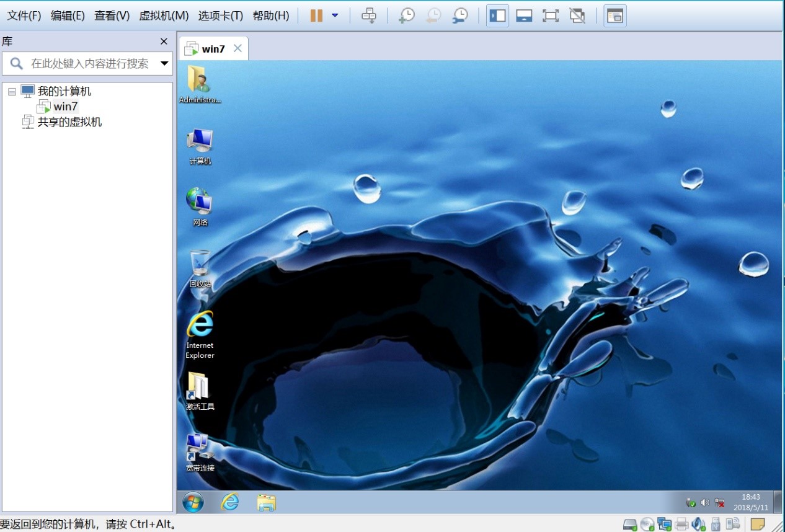Launch Internet Explorer from the guest taskbar
785x532 pixels.
point(230,502)
